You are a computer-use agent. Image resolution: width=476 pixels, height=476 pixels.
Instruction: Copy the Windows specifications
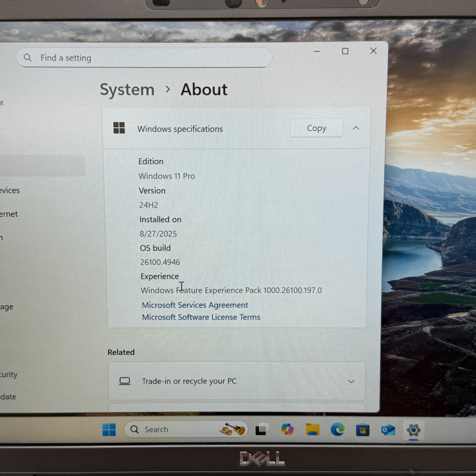(x=316, y=128)
